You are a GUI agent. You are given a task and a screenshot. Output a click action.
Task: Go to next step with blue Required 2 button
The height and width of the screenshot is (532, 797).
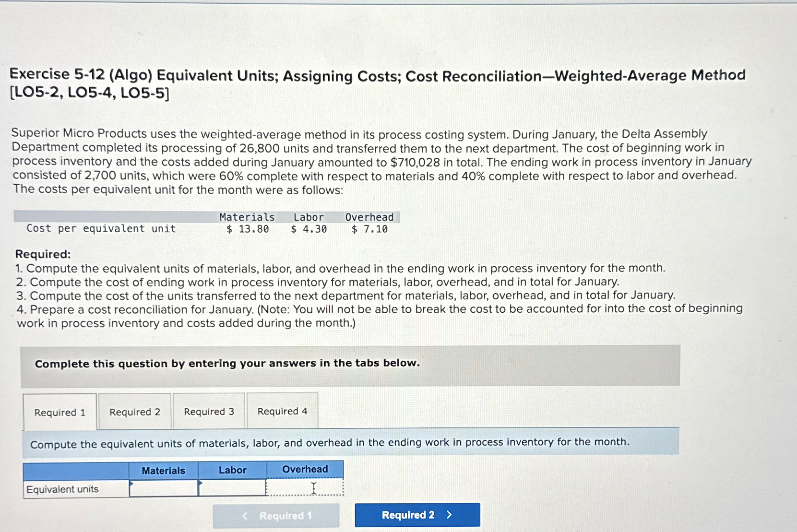coord(417,515)
